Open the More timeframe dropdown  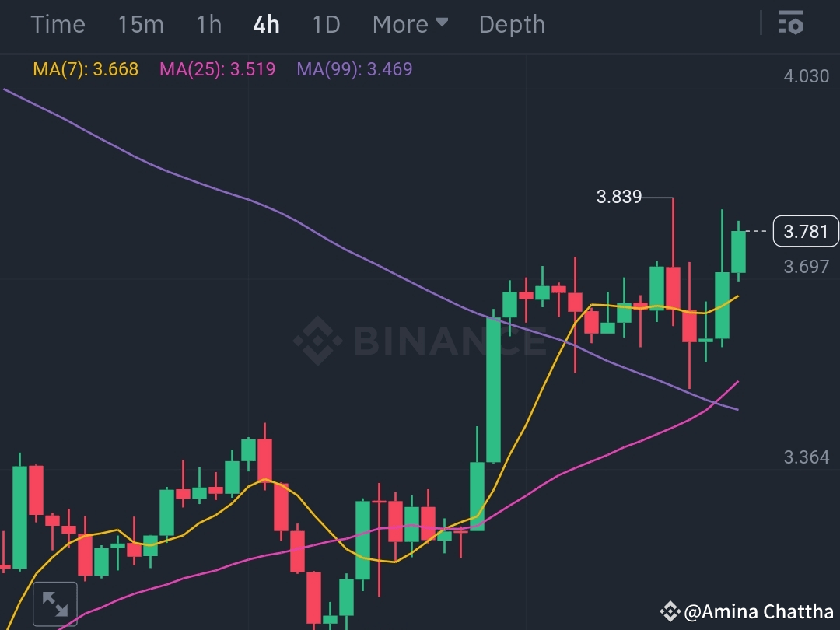pyautogui.click(x=400, y=24)
